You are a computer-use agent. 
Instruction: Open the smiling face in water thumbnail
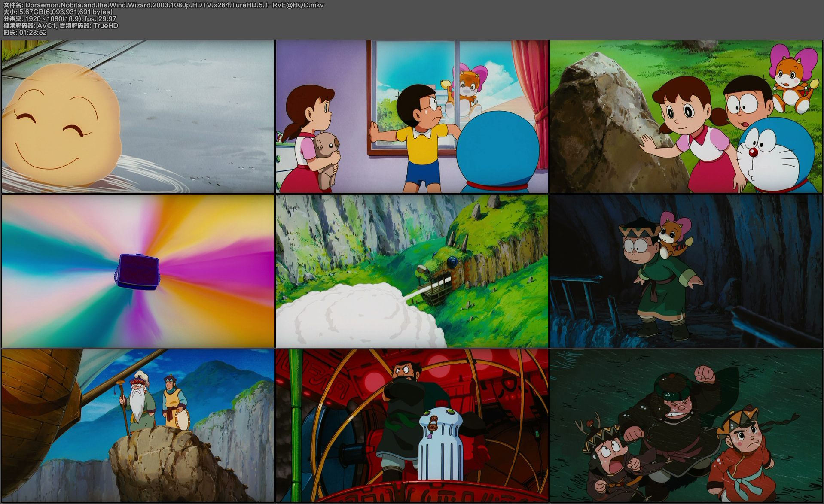(138, 117)
